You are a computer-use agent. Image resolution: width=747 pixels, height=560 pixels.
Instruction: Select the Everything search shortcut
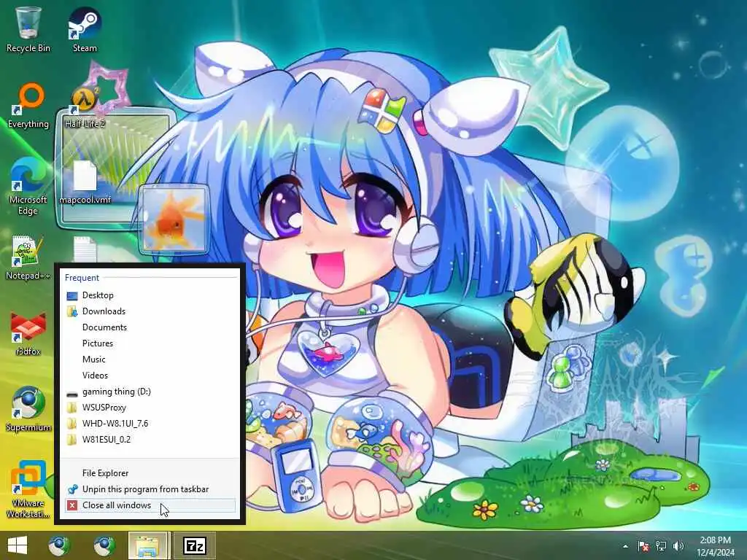coord(28,106)
